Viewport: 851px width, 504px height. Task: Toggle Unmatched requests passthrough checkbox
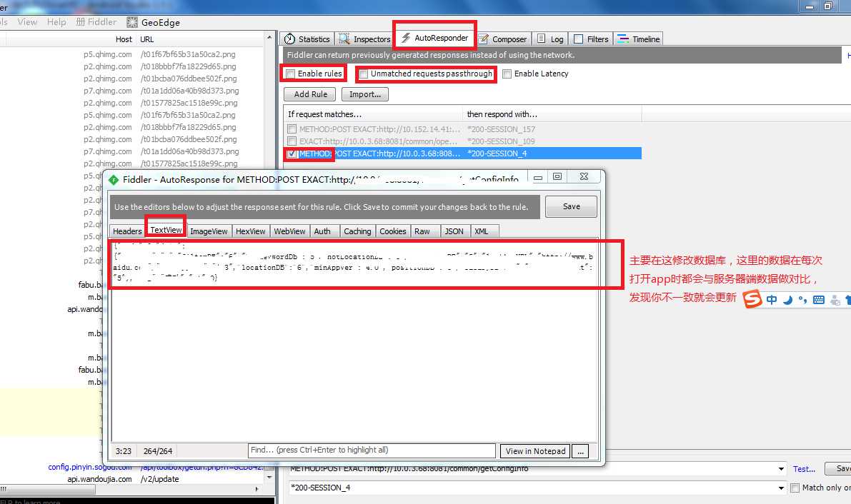coord(364,74)
